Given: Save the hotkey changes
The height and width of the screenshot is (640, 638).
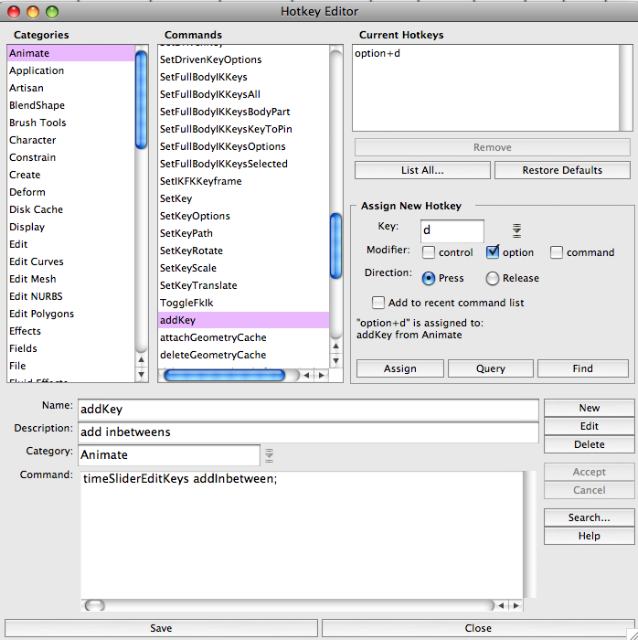Looking at the screenshot, I should [161, 628].
